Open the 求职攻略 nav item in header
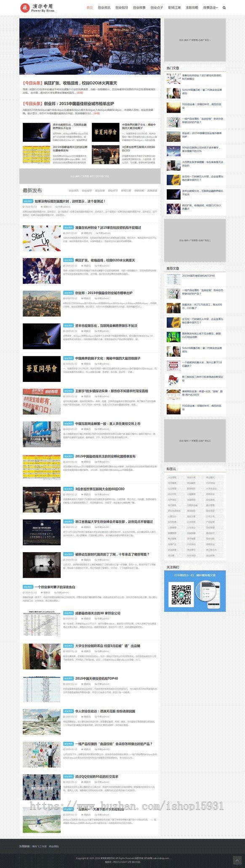The image size is (245, 868). [192, 8]
